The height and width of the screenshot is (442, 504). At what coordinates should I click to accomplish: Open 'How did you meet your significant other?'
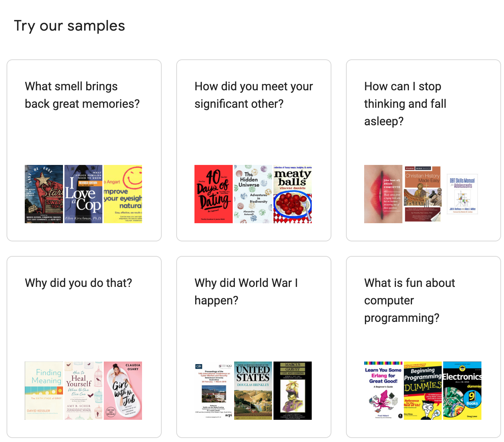click(x=253, y=95)
